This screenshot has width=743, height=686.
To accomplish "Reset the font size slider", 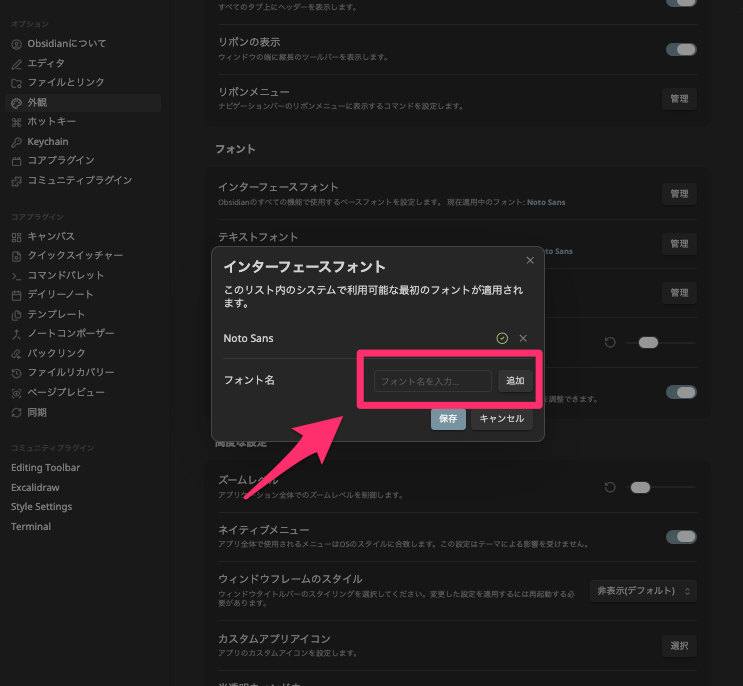I will [x=610, y=342].
